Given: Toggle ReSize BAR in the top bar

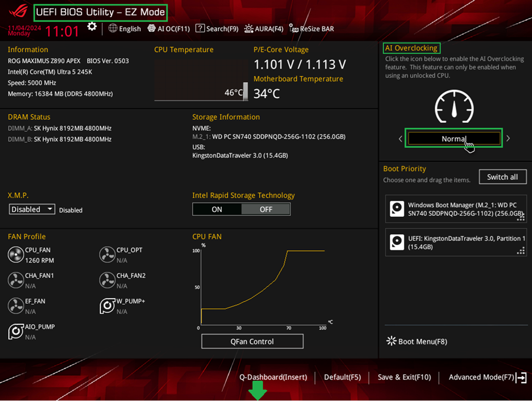Looking at the screenshot, I should tap(312, 29).
